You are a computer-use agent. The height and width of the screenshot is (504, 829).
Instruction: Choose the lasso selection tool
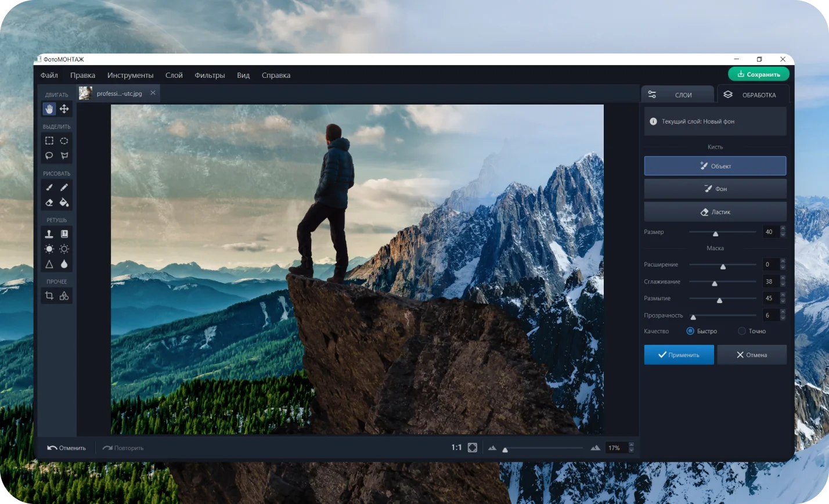point(49,156)
